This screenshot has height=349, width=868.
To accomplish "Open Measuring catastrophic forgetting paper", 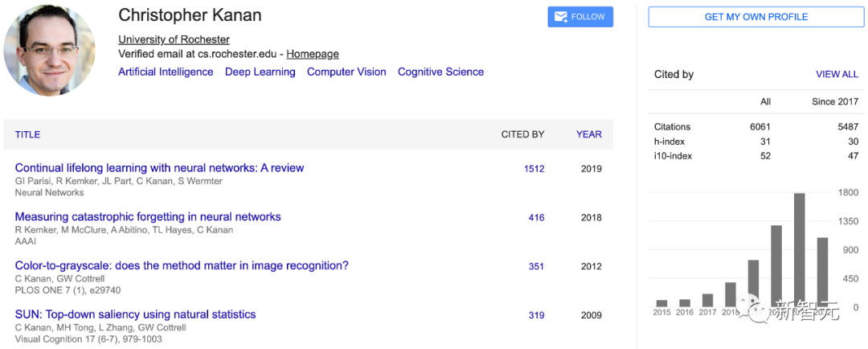I will pyautogui.click(x=148, y=217).
